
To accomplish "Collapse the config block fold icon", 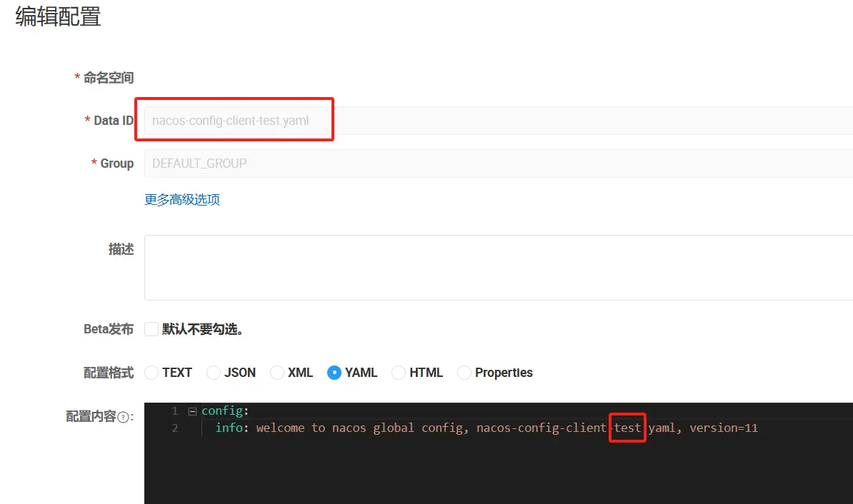I will point(192,411).
